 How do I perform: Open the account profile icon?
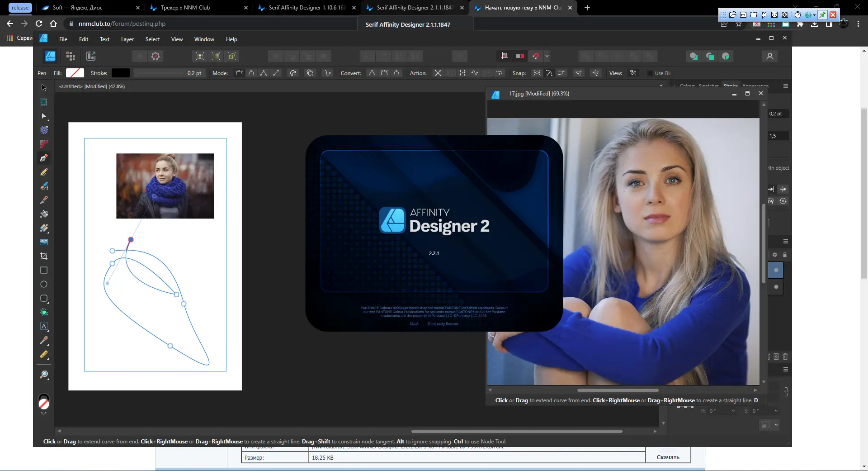pos(769,56)
